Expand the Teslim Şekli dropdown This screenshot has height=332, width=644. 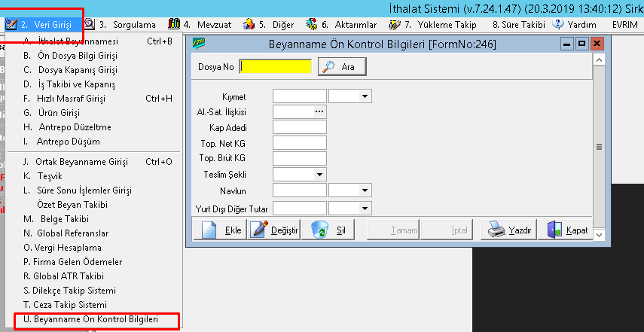[319, 175]
